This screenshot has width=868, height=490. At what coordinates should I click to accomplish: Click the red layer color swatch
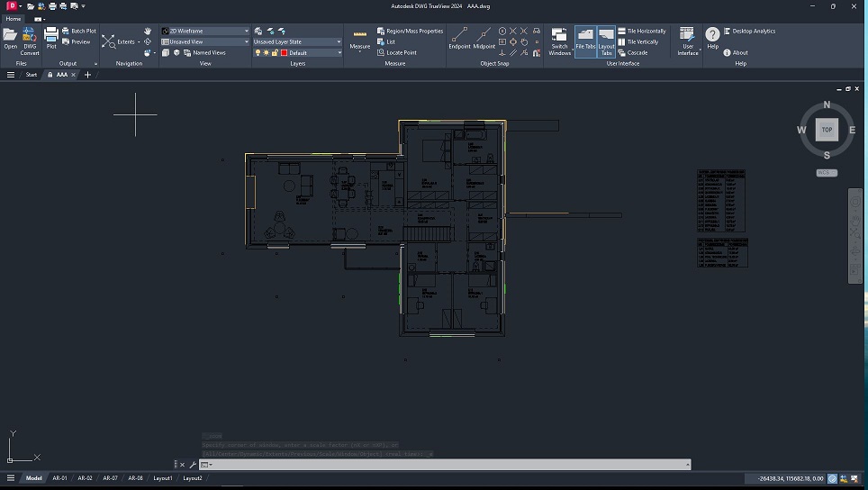tap(284, 52)
